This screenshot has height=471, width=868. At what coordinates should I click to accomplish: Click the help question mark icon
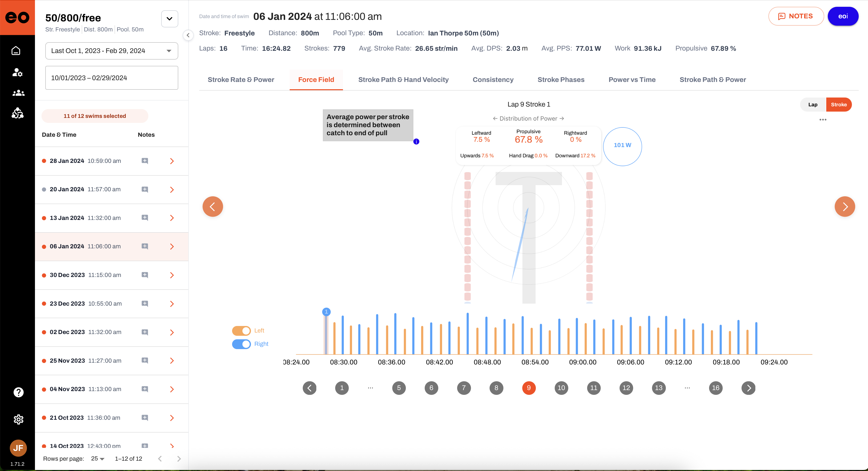(18, 392)
